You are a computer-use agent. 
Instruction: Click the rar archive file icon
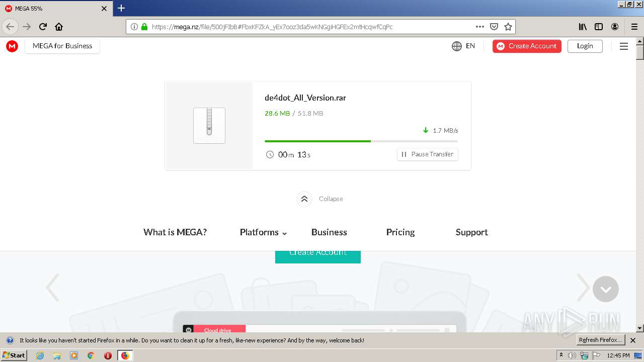click(x=209, y=126)
